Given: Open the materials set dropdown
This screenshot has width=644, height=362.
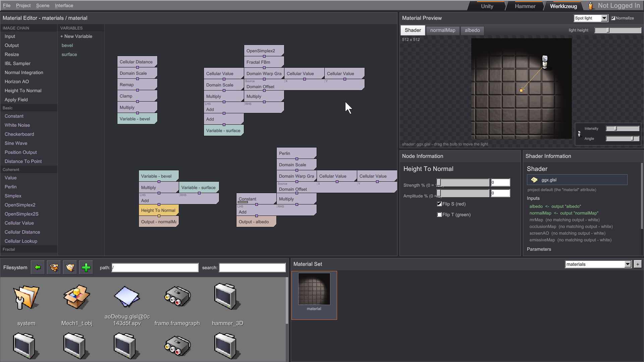Looking at the screenshot, I should (598, 264).
